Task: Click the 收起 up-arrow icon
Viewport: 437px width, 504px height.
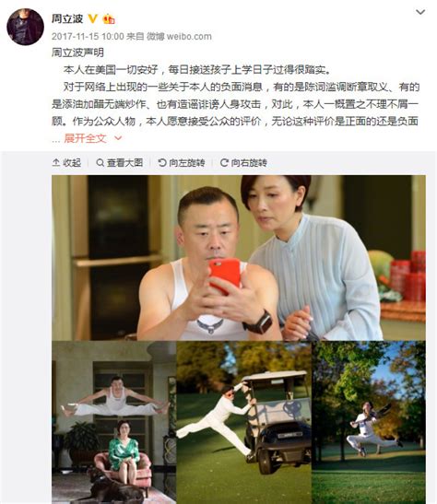Action: click(x=56, y=163)
